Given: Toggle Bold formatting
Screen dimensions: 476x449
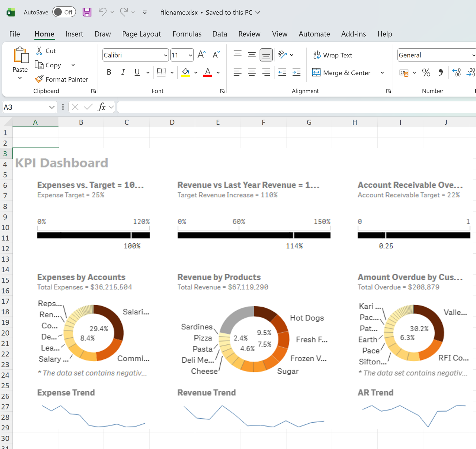Looking at the screenshot, I should (x=109, y=72).
